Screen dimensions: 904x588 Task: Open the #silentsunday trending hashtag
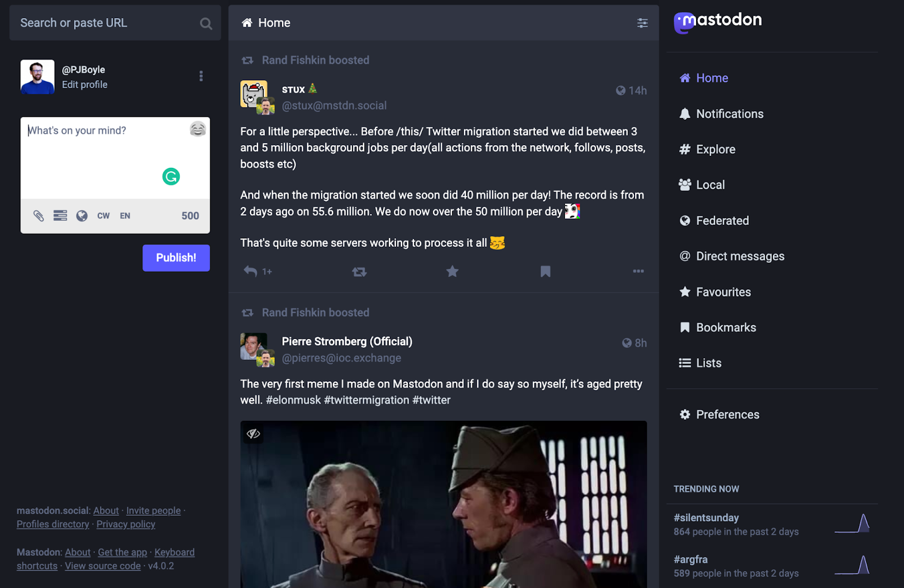pyautogui.click(x=706, y=518)
